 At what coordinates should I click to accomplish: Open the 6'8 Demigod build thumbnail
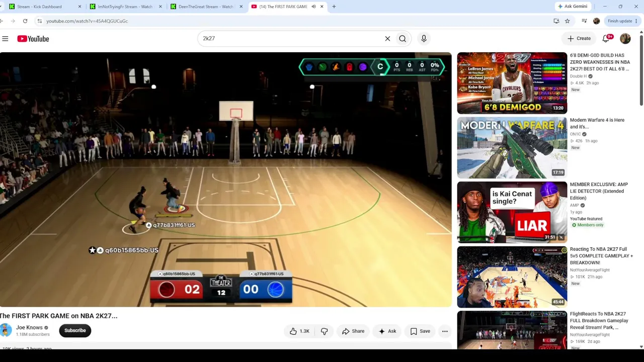tap(512, 83)
